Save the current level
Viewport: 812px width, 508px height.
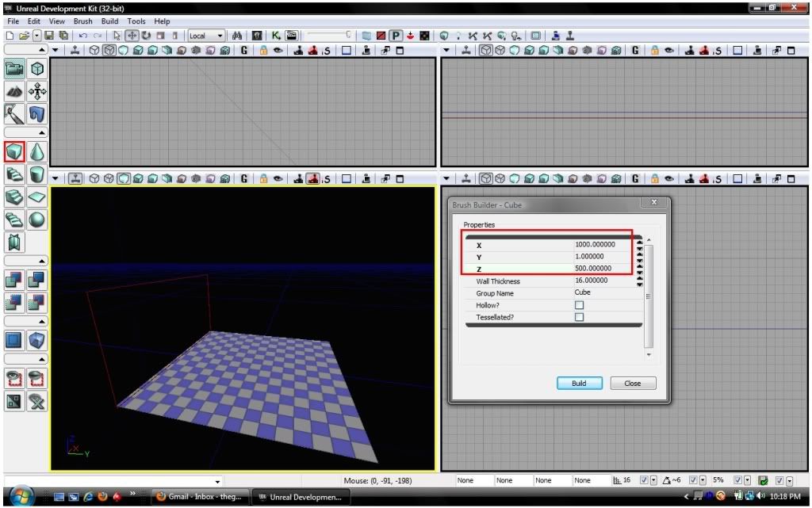click(49, 36)
